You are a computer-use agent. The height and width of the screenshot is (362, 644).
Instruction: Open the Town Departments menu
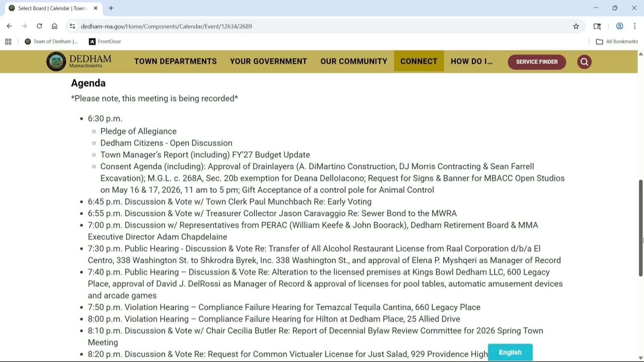[x=175, y=61]
